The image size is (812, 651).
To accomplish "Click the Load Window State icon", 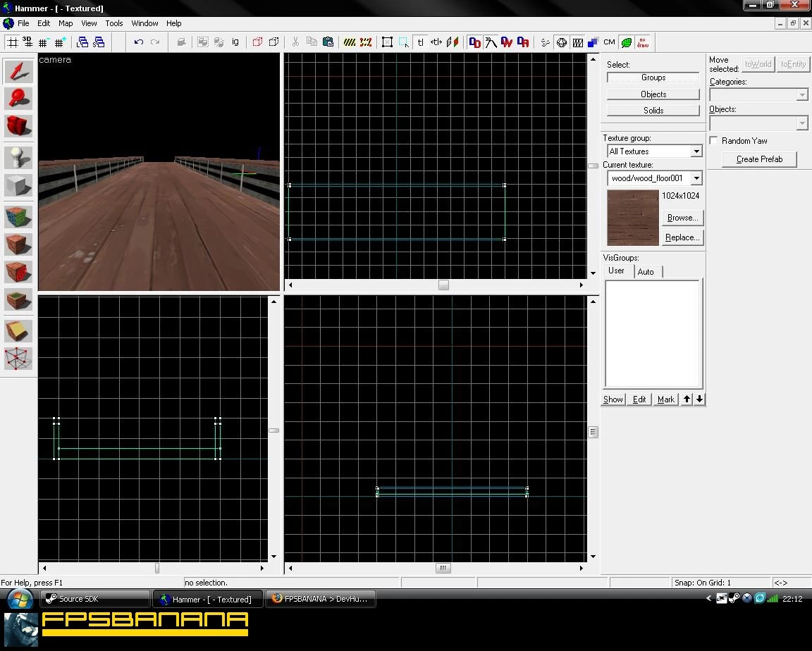I will pyautogui.click(x=82, y=42).
